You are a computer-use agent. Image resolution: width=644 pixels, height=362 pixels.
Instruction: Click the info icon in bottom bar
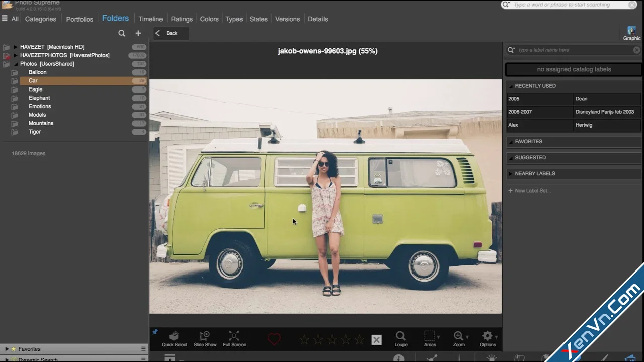coord(398,358)
